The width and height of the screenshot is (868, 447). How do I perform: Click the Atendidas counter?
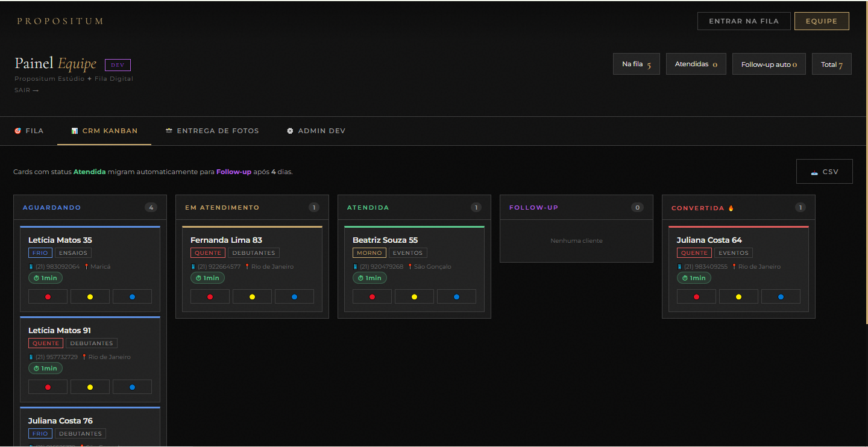(x=696, y=64)
